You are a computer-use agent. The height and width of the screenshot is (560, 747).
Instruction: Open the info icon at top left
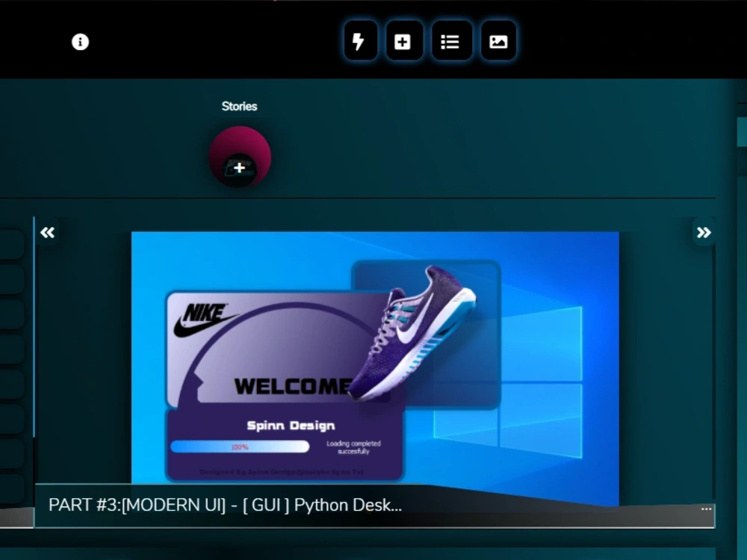pyautogui.click(x=80, y=42)
